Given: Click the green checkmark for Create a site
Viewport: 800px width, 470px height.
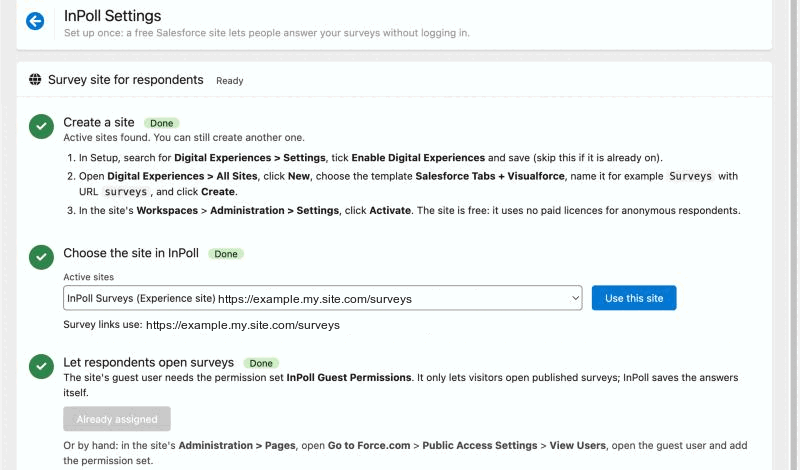Looking at the screenshot, I should (x=41, y=127).
